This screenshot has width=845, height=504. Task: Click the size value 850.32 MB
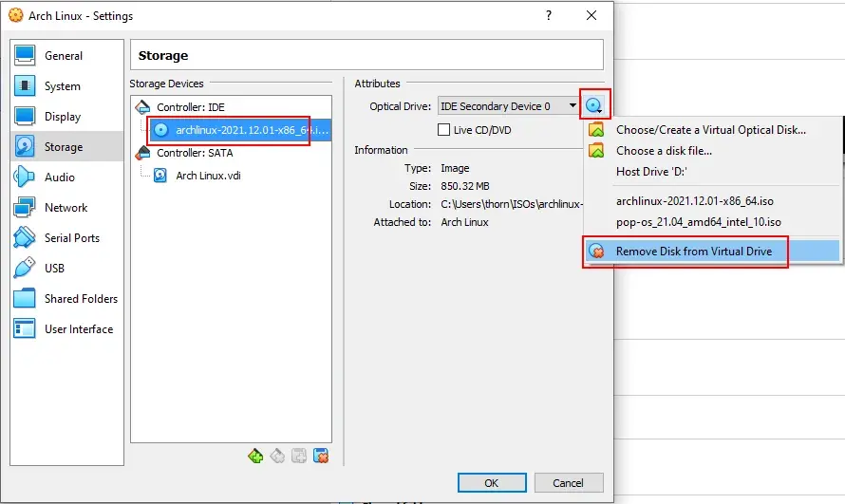pos(465,186)
